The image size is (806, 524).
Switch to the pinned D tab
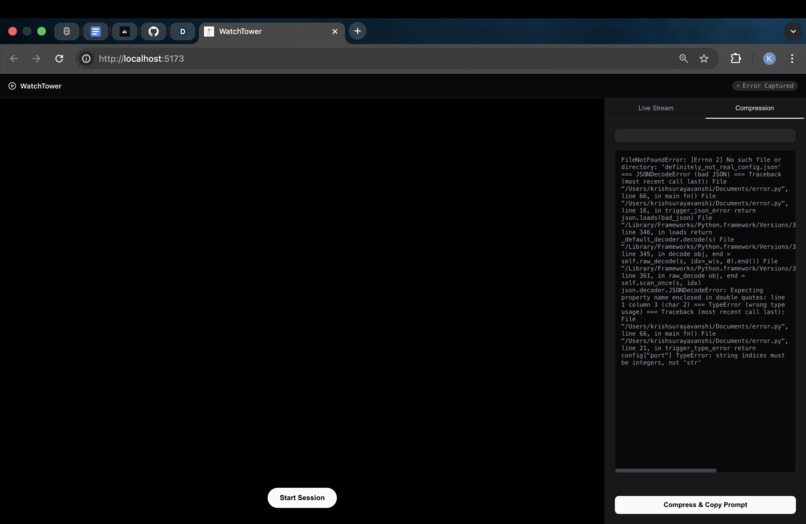point(182,31)
